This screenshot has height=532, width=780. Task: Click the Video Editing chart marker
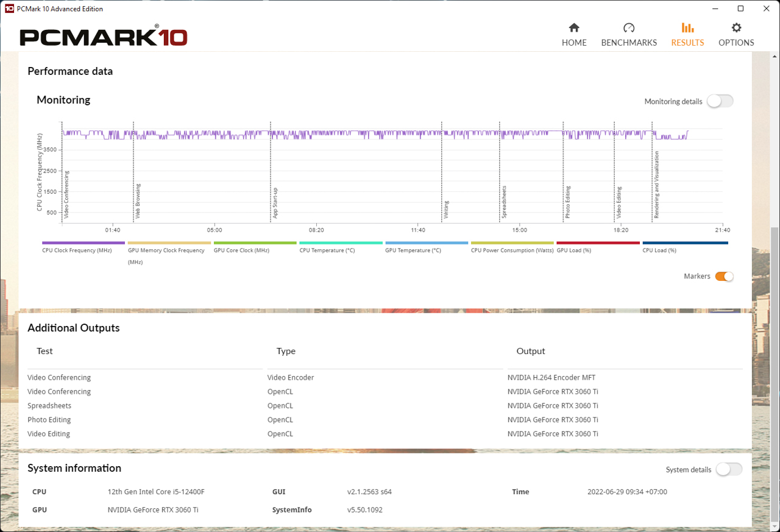coord(619,203)
